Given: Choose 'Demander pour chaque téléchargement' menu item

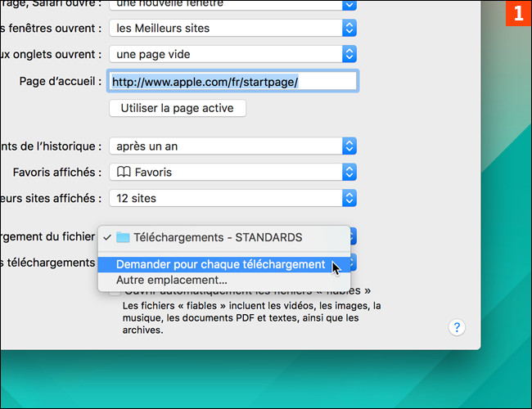Looking at the screenshot, I should click(x=221, y=264).
